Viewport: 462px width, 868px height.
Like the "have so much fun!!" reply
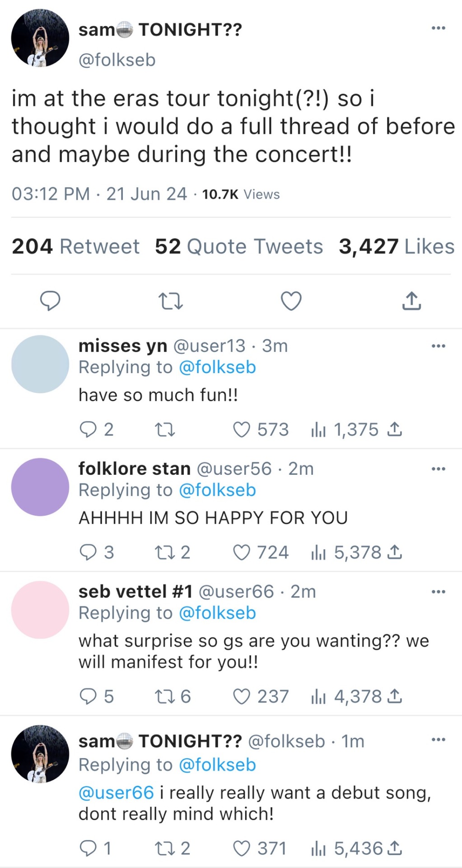242,429
